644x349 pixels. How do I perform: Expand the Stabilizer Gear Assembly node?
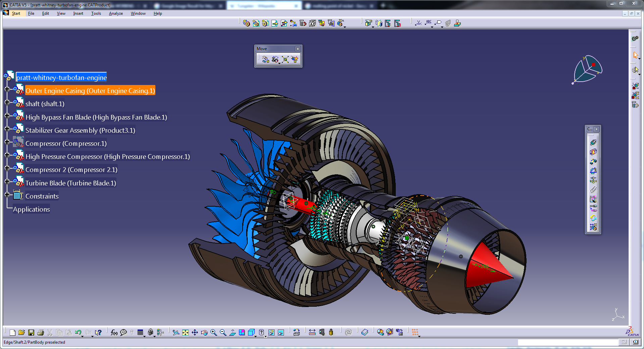click(x=7, y=129)
